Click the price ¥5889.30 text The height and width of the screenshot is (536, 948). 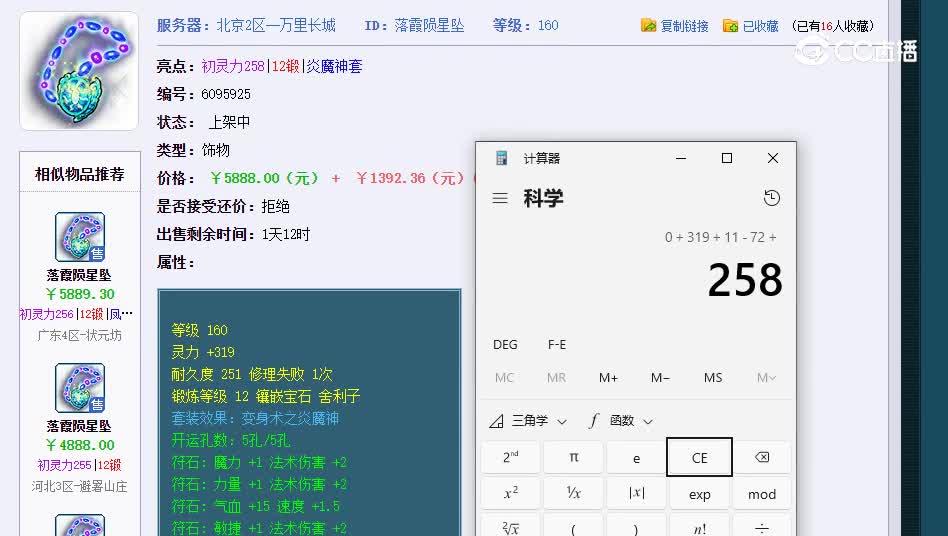click(80, 294)
